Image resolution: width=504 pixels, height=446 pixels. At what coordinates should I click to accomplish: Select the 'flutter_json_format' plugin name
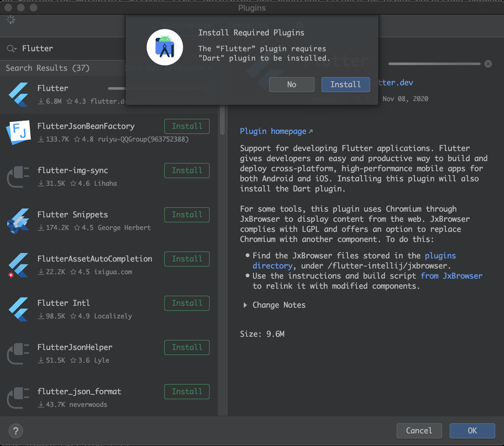click(x=79, y=392)
